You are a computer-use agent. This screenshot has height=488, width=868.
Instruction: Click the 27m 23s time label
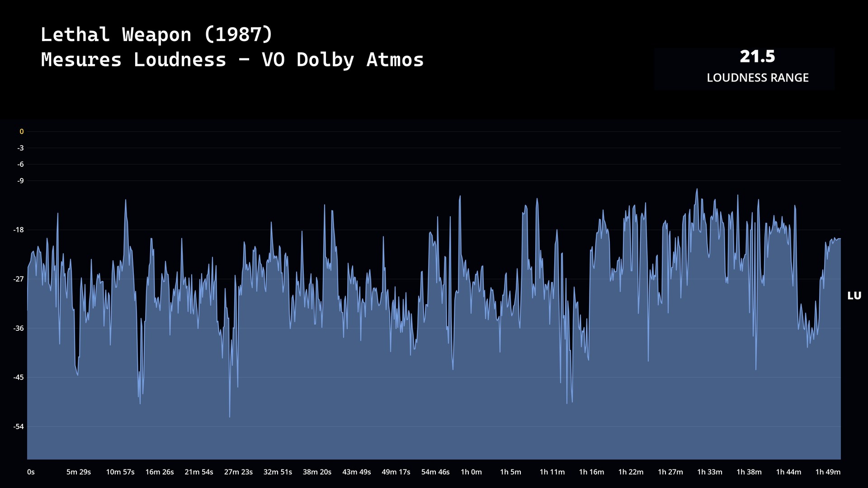coord(238,472)
